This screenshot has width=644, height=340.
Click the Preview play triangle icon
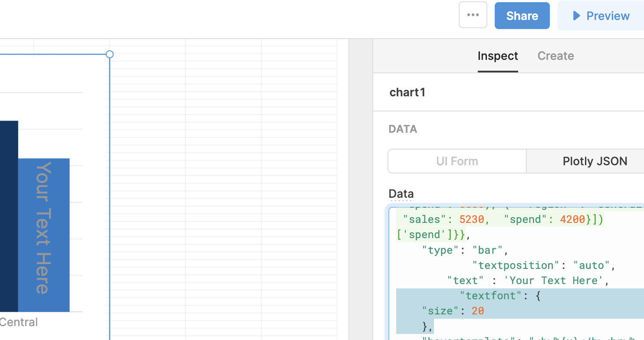577,15
